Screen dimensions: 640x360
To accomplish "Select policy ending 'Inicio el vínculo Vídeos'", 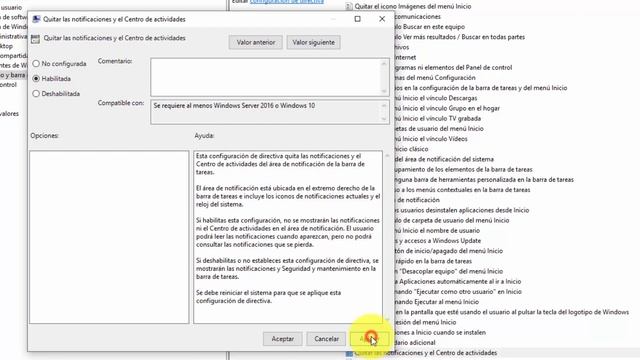I will (x=431, y=139).
